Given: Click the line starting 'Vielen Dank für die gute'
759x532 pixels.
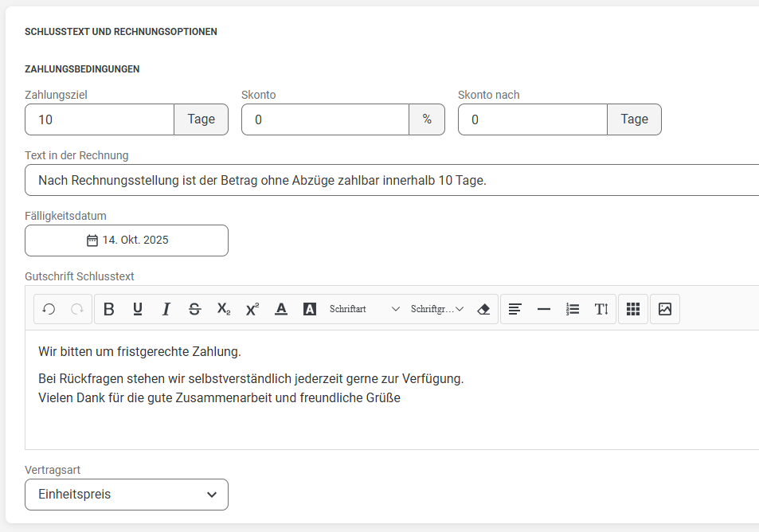Looking at the screenshot, I should (219, 398).
